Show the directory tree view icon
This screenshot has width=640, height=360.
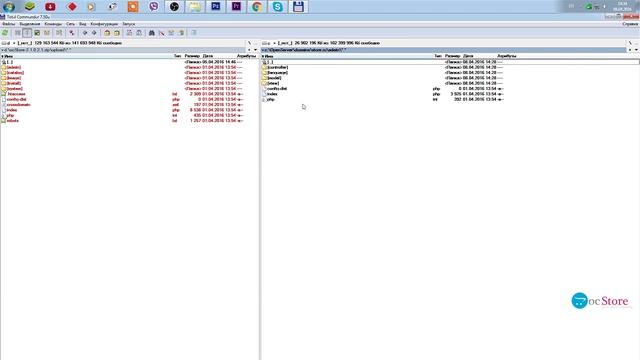click(x=47, y=33)
